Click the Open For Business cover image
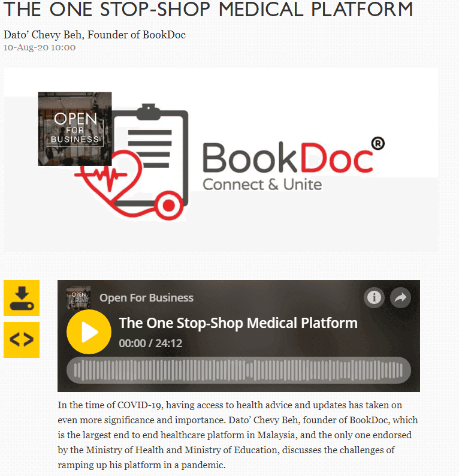The width and height of the screenshot is (459, 476). 75,129
